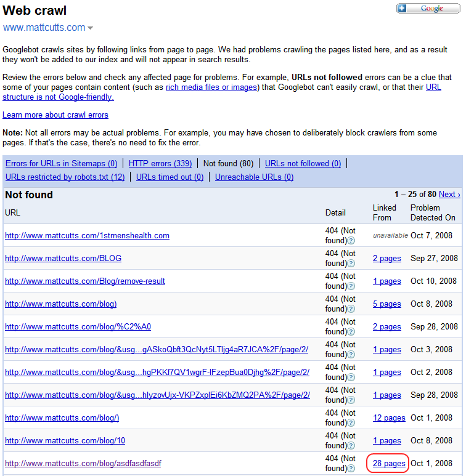Open the www.mattcutts.com site dropdown arrow

(x=90, y=28)
